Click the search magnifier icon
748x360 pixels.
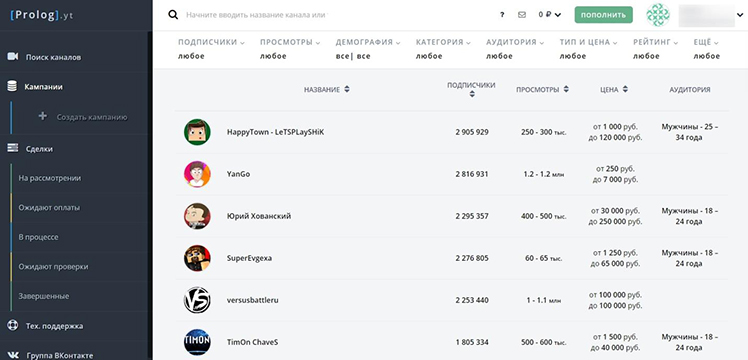coord(173,15)
